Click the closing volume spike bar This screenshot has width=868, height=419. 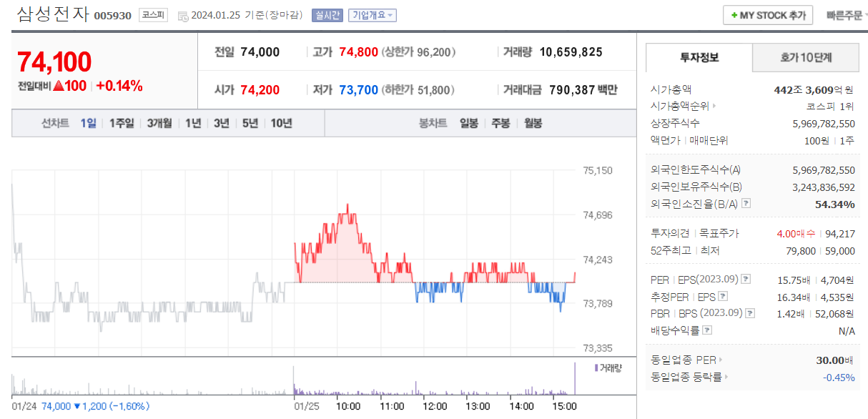point(574,379)
